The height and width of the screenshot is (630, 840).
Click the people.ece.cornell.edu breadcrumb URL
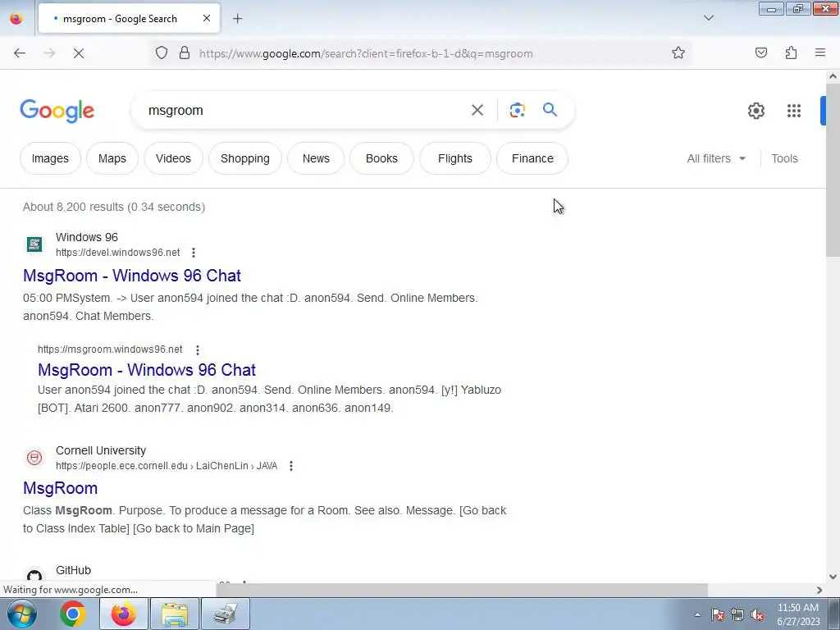[167, 466]
